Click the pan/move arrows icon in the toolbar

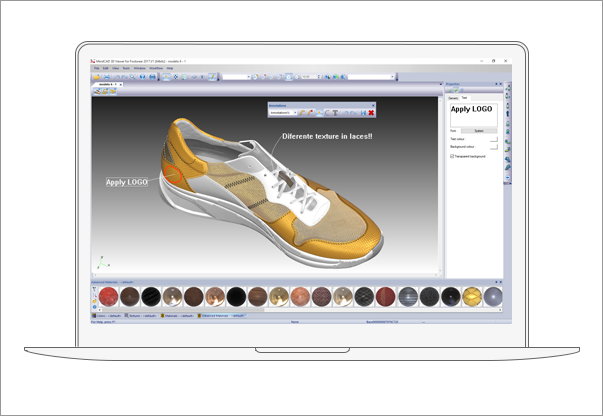point(176,77)
